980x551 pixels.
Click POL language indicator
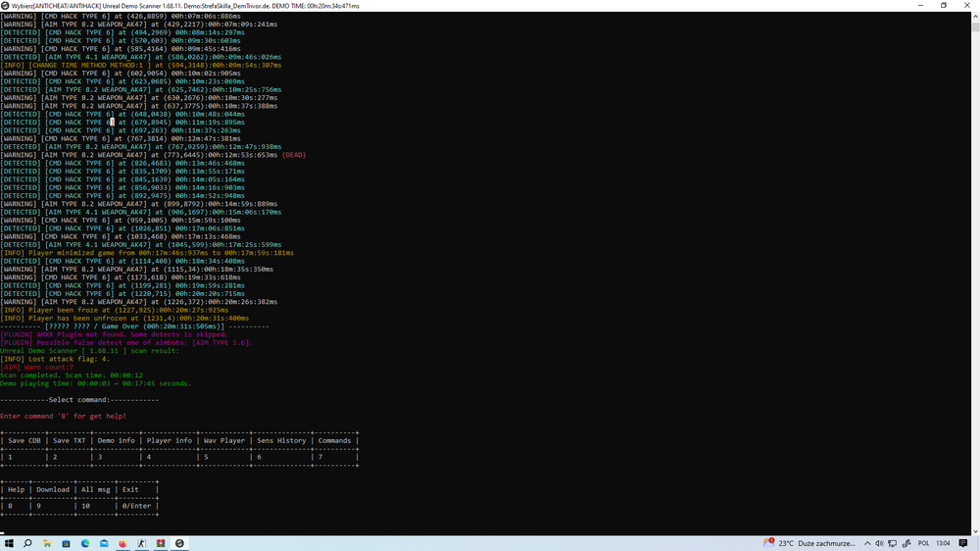coord(923,543)
